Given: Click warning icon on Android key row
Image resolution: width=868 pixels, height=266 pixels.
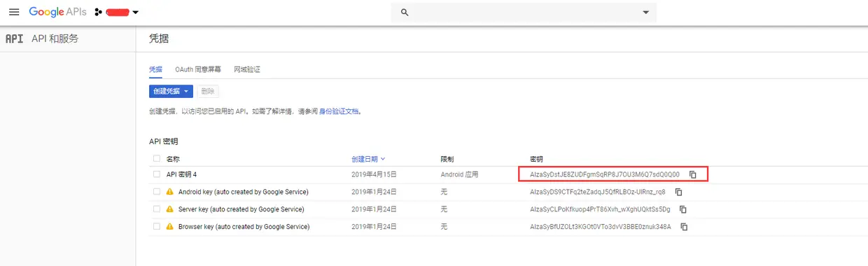Looking at the screenshot, I should (x=170, y=192).
